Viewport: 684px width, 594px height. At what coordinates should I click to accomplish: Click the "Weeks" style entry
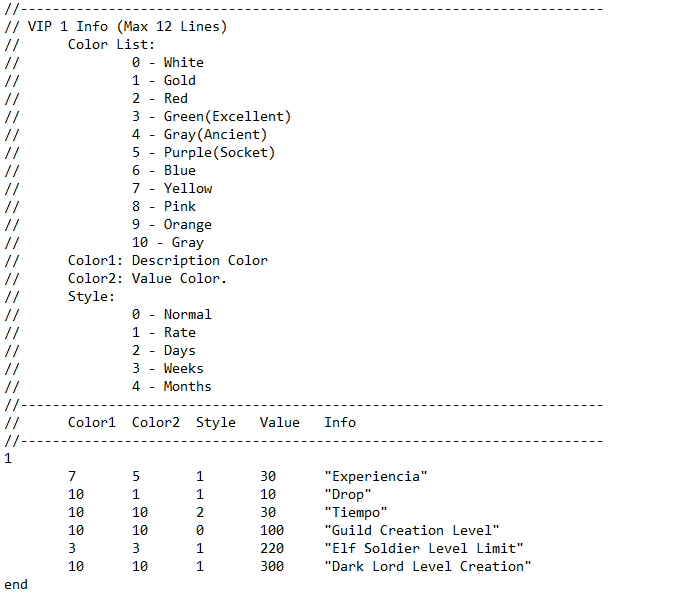[183, 368]
